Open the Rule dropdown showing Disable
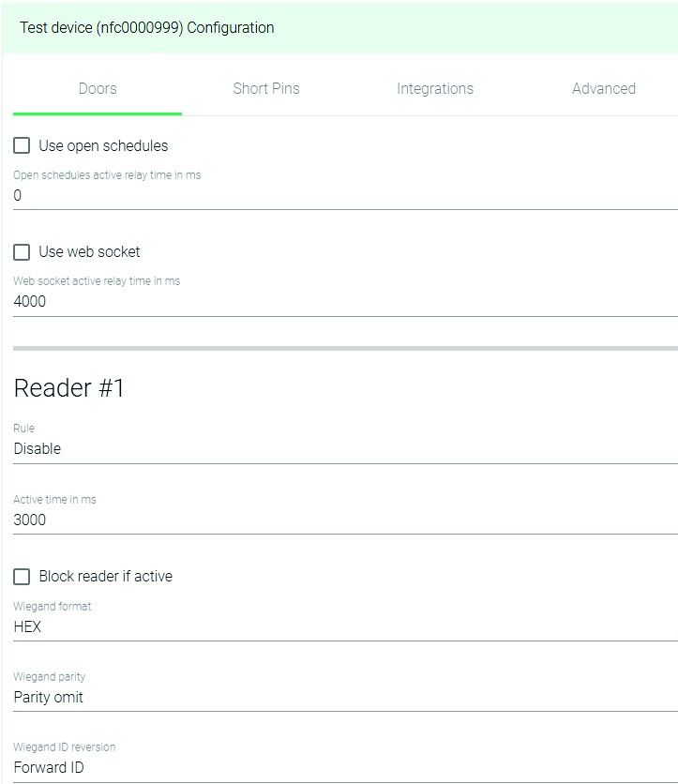The image size is (678, 784). point(343,449)
